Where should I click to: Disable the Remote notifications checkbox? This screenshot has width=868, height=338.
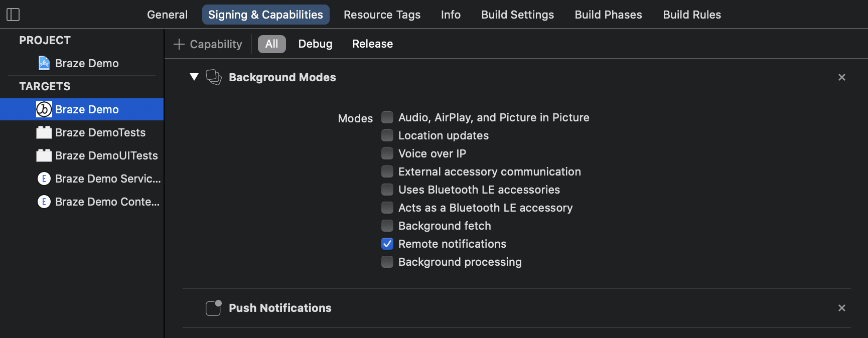click(x=387, y=244)
